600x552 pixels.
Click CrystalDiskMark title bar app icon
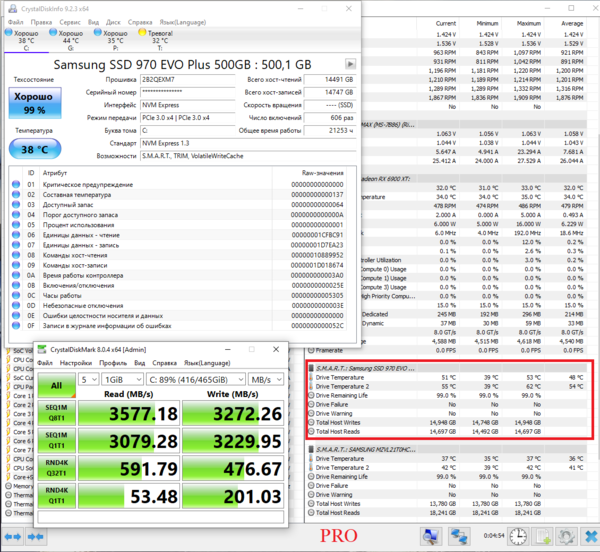point(42,350)
